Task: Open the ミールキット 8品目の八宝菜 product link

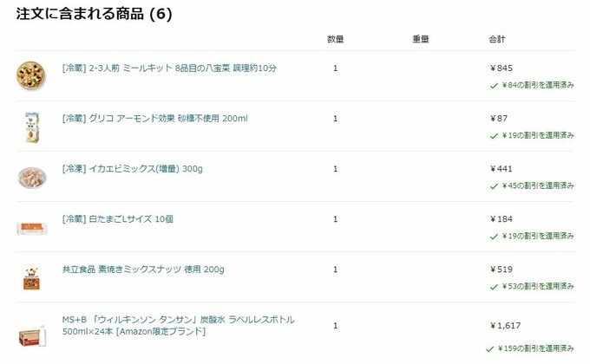Action: tap(168, 68)
